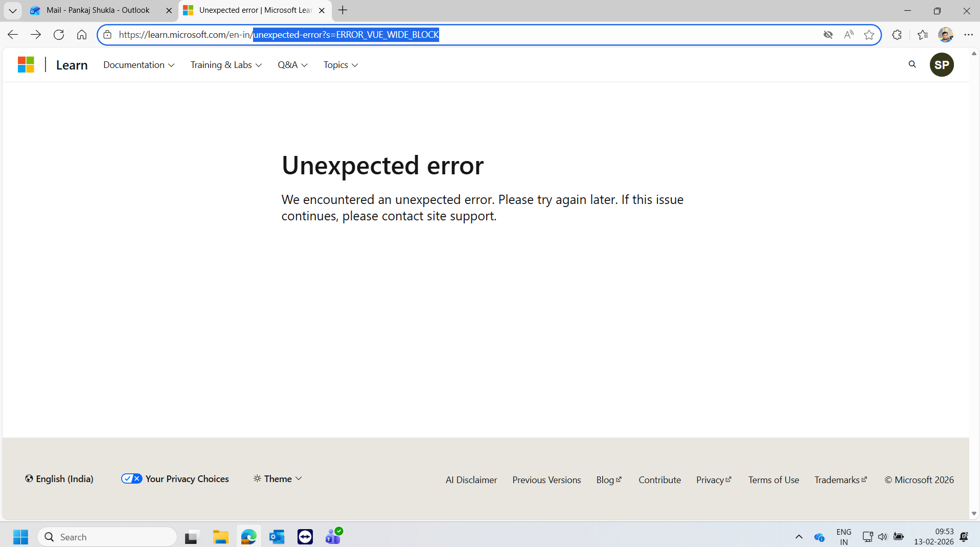Go back using the browser back arrow

point(13,35)
